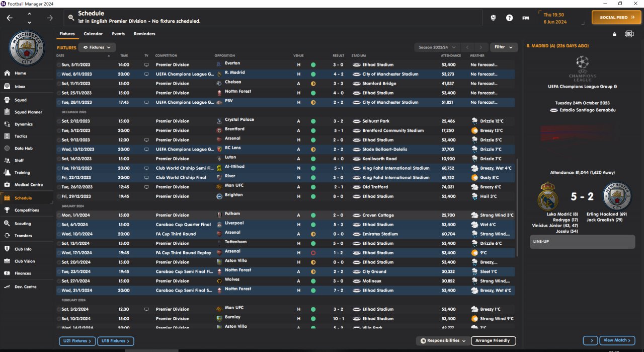Click the date and time display
The width and height of the screenshot is (644, 352).
[x=555, y=18]
